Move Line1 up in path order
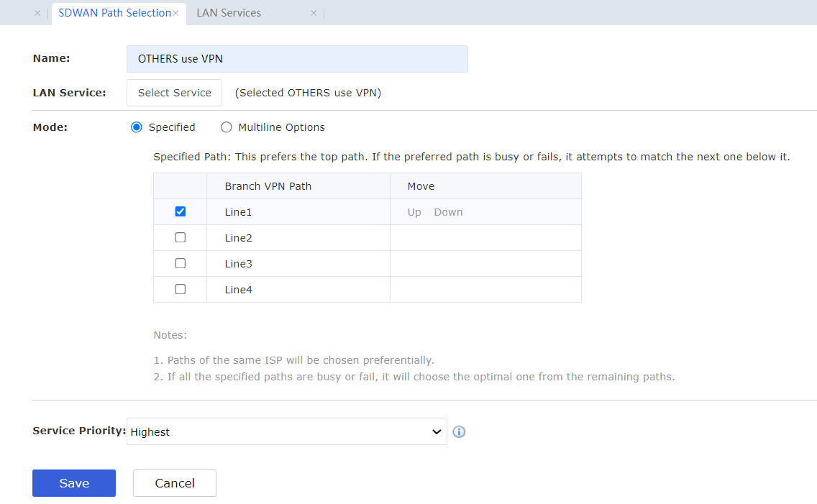This screenshot has height=504, width=817. tap(414, 212)
